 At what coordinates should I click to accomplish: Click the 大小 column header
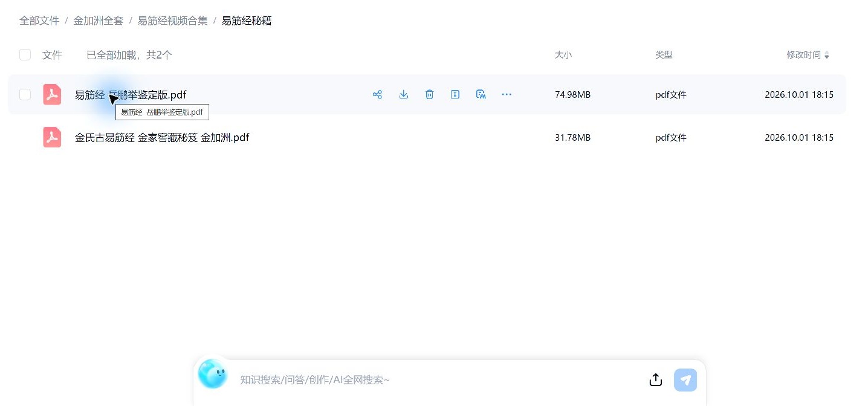coord(563,55)
